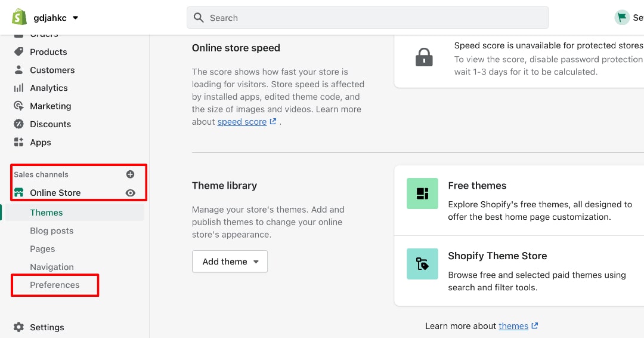Image resolution: width=644 pixels, height=338 pixels.
Task: Open the Themes submenu item
Action: click(47, 213)
